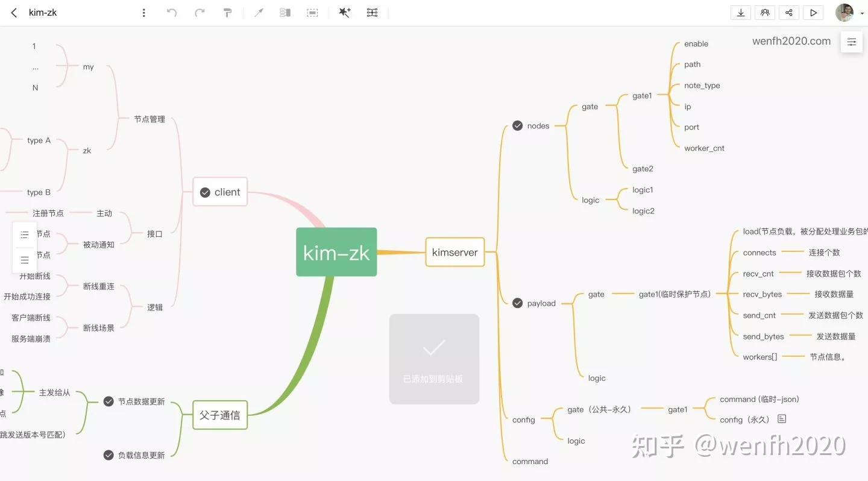Screen dimensions: 868x481
Task: Open the note icon next to config（永久）
Action: [x=782, y=419]
